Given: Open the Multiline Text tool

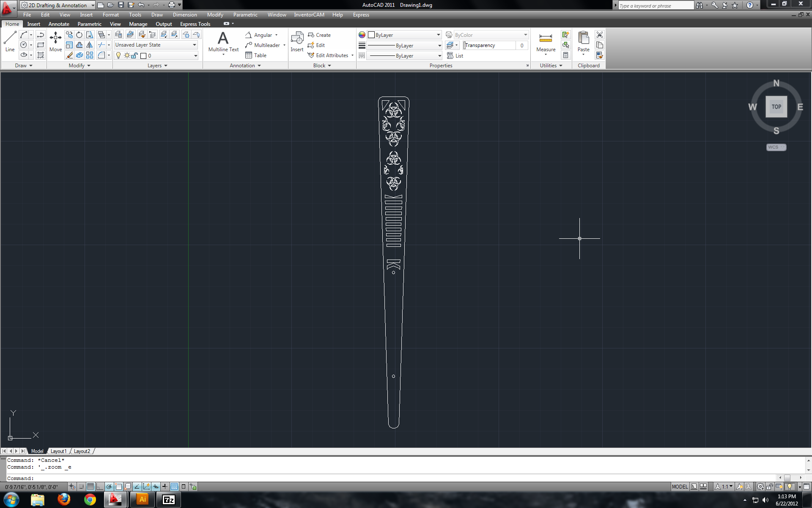Looking at the screenshot, I should tap(223, 41).
